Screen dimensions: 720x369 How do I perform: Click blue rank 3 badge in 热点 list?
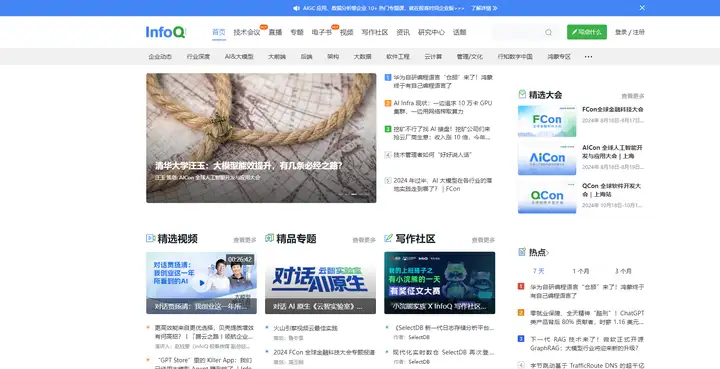[521, 339]
